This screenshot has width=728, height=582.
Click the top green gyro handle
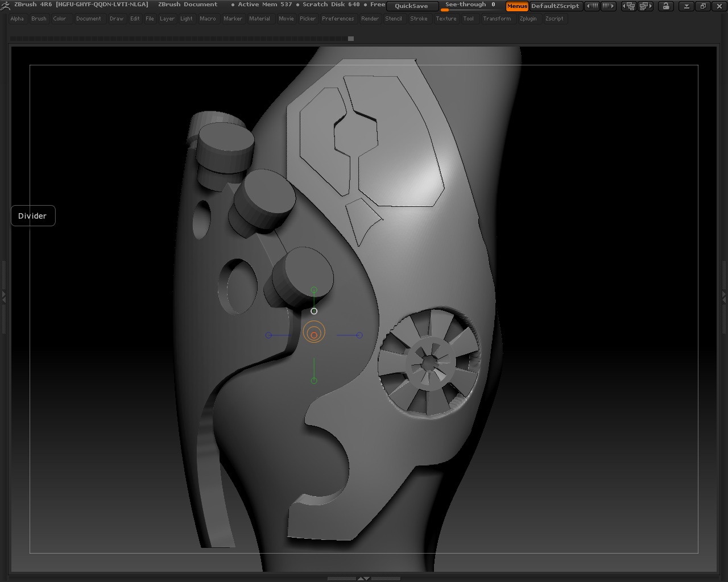coord(314,290)
